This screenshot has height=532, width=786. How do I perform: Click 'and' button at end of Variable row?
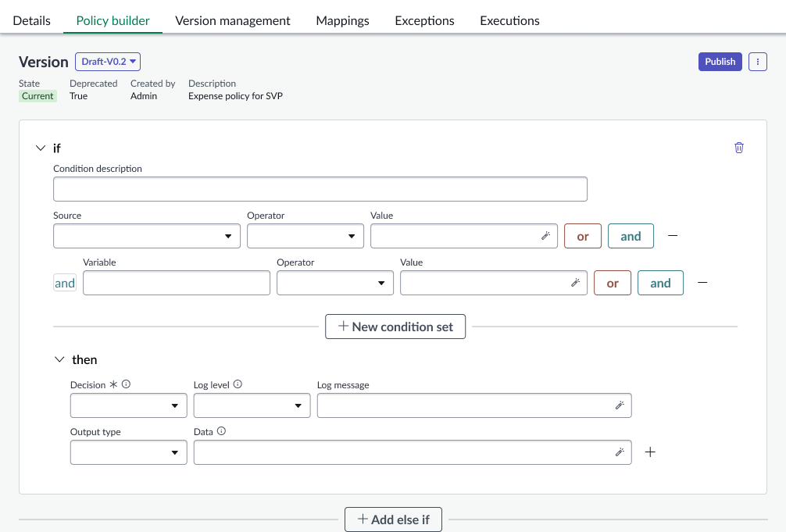pyautogui.click(x=660, y=283)
